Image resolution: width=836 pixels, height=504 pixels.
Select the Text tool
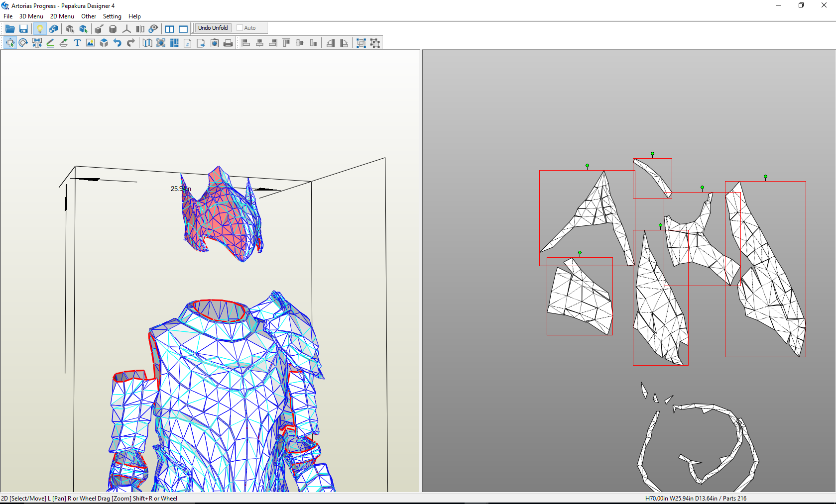(77, 43)
